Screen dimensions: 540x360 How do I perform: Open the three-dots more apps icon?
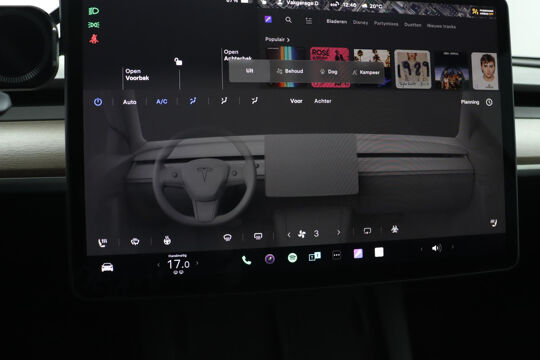[336, 255]
